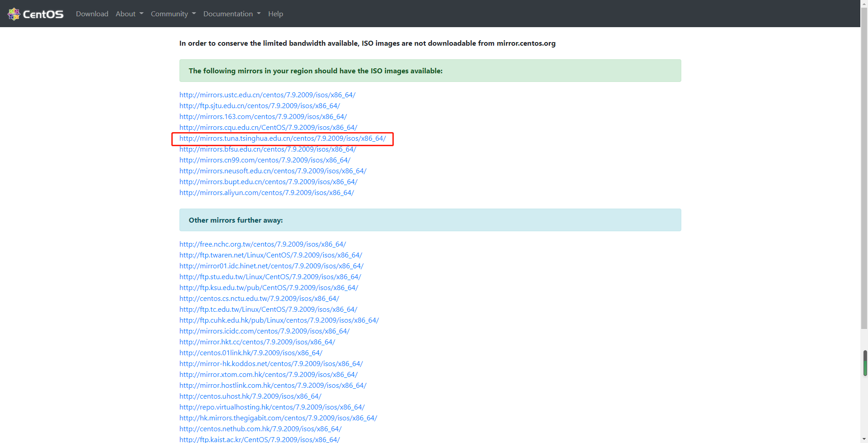
Task: Expand the About dropdown menu
Action: pos(129,14)
